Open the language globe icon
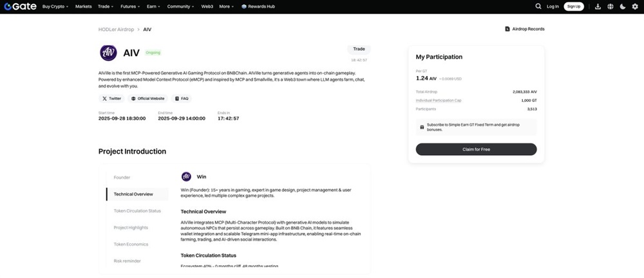The height and width of the screenshot is (278, 644). tap(611, 6)
